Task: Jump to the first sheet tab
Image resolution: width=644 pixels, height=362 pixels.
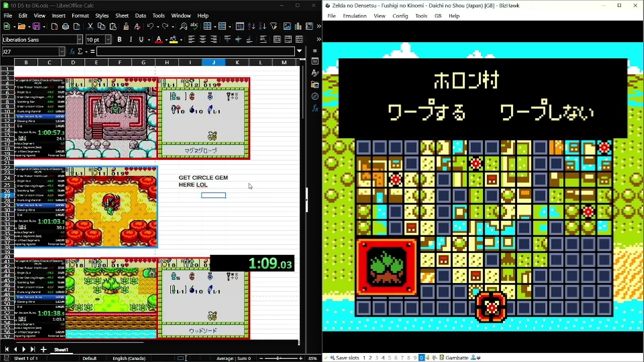Action: (7, 349)
